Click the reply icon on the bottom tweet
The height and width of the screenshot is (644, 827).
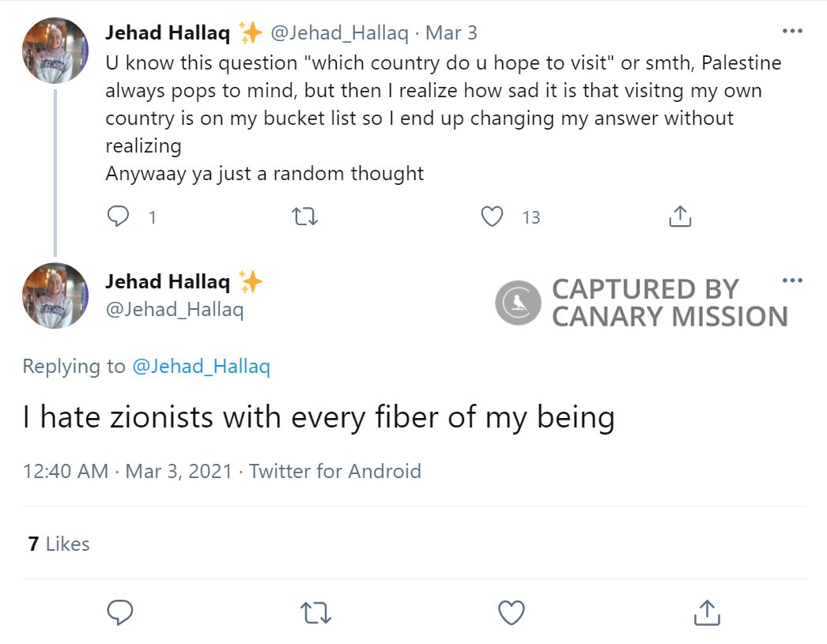pos(119,612)
